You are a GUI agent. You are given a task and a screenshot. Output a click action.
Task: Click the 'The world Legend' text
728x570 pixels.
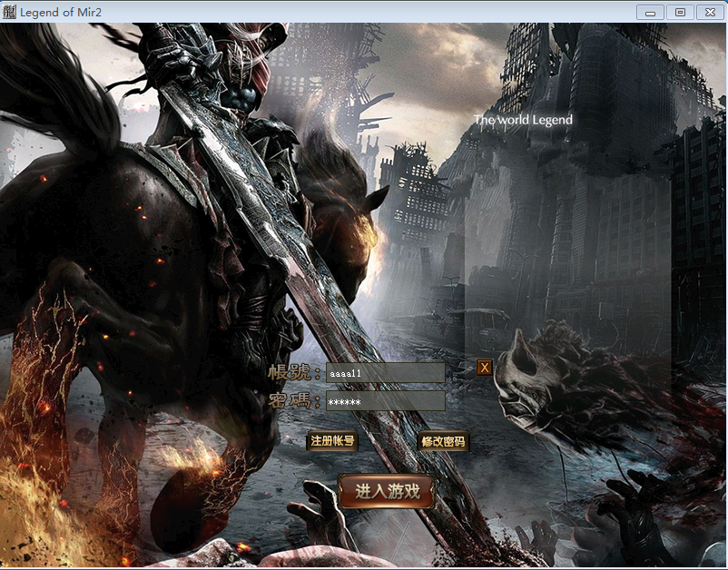[523, 120]
